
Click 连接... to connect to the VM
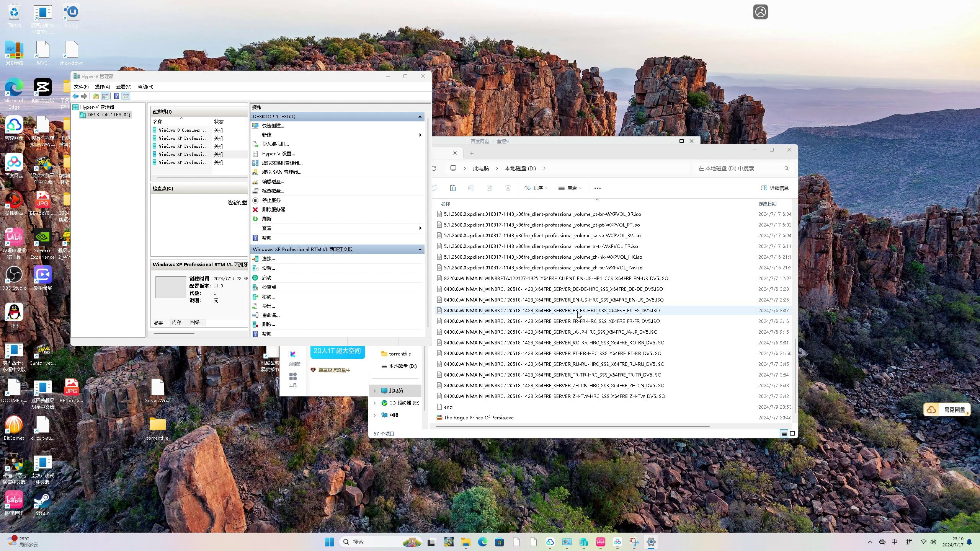268,259
